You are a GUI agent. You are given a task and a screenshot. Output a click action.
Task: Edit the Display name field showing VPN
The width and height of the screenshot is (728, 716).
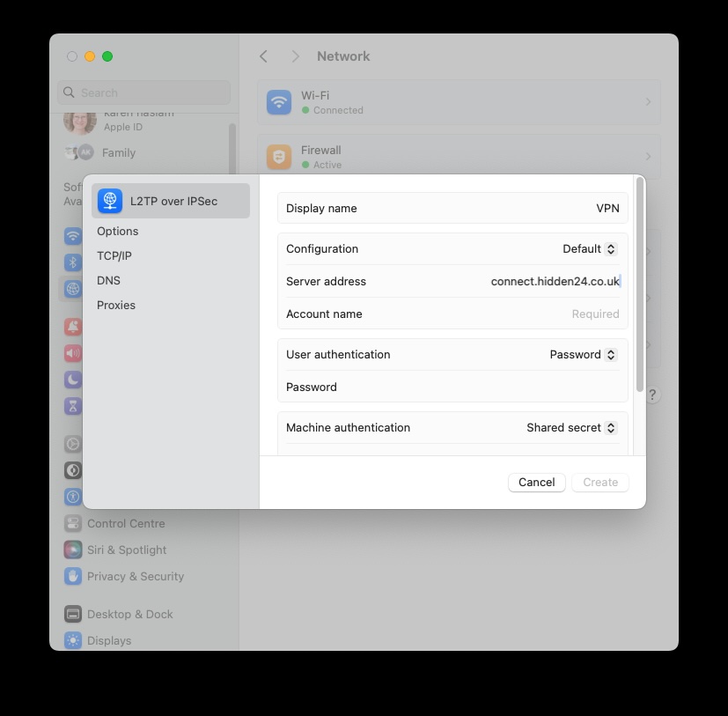[x=452, y=208]
